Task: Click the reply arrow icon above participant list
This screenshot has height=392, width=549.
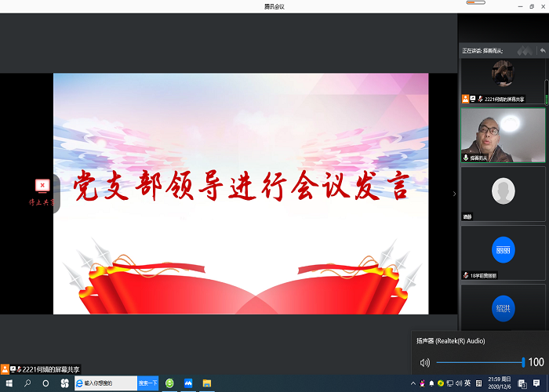Action: (542, 50)
